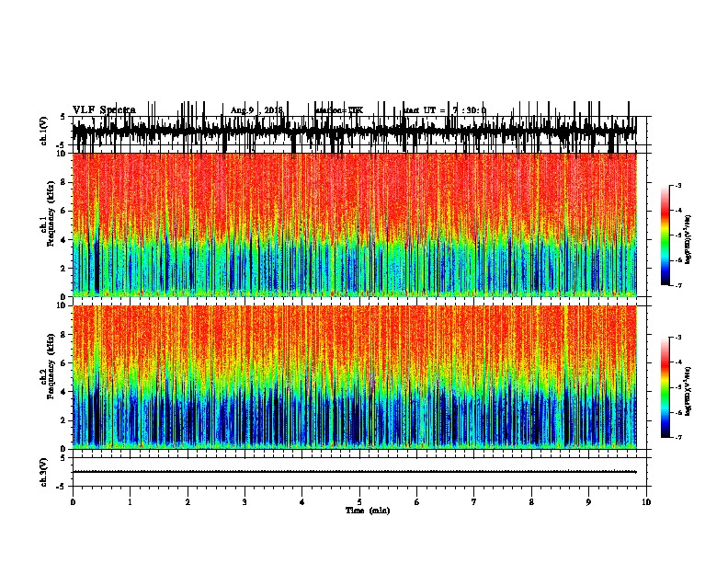728x563 pixels.
Task: Click the ch.1 colorbar log(PSD) unit label
Action: [688, 239]
